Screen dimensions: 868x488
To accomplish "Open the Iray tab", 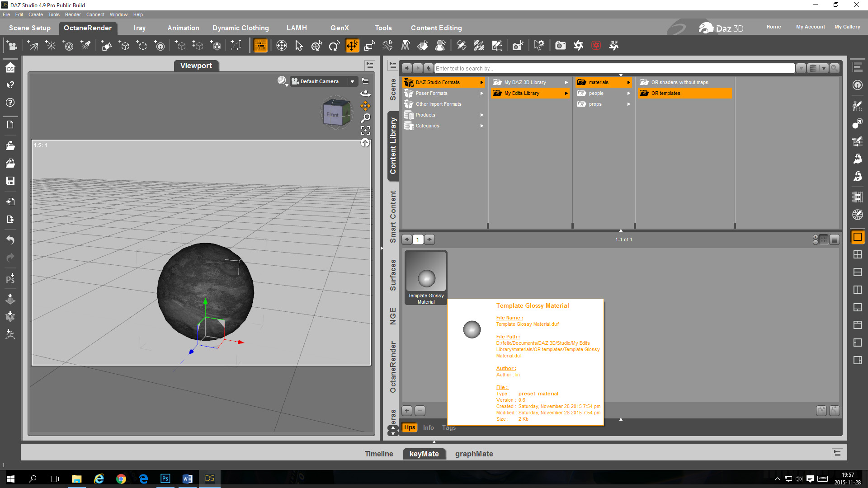I will [x=139, y=28].
